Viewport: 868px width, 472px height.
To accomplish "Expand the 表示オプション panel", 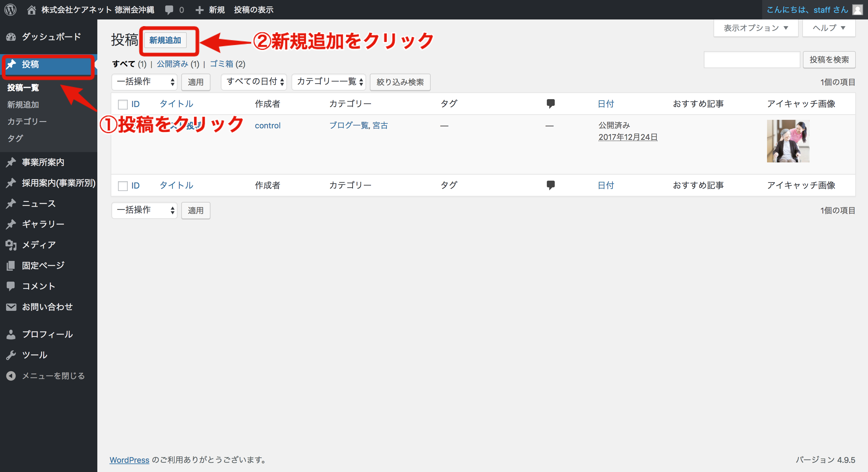I will point(755,28).
